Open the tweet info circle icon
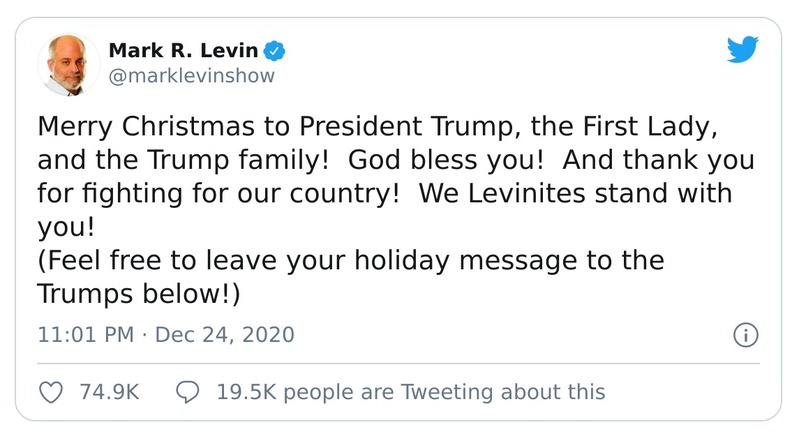 [744, 335]
